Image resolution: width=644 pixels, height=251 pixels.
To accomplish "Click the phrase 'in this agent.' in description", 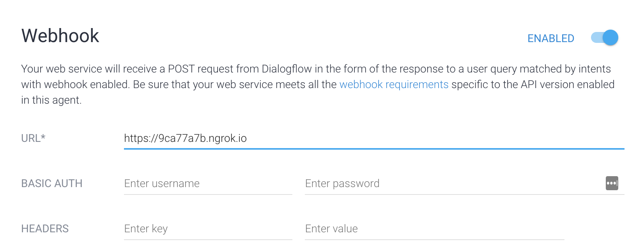I will pos(51,100).
